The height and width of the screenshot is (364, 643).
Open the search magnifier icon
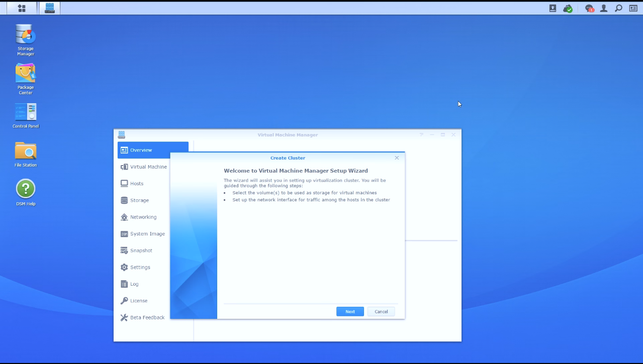click(x=618, y=8)
